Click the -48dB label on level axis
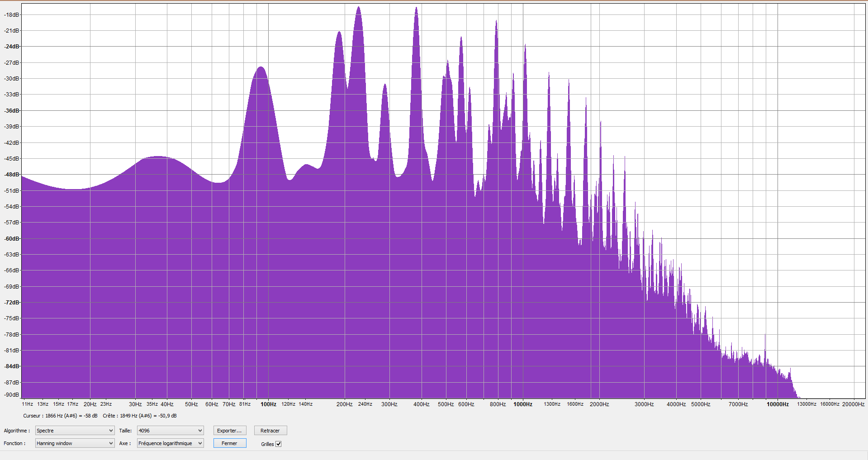The image size is (868, 460). pos(12,175)
